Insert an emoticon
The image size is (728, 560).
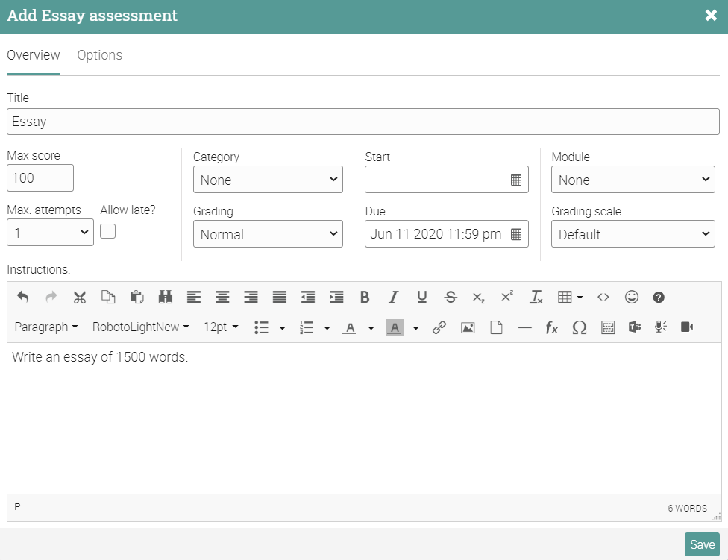tap(632, 297)
